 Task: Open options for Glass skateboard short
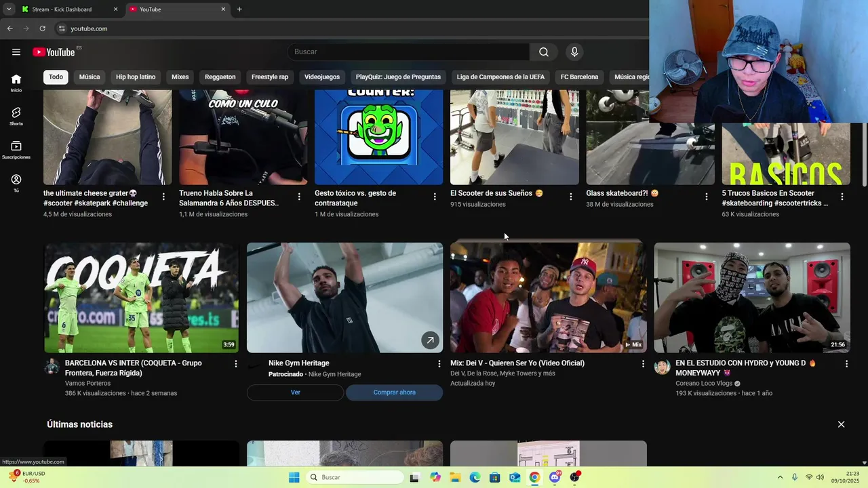pyautogui.click(x=706, y=197)
